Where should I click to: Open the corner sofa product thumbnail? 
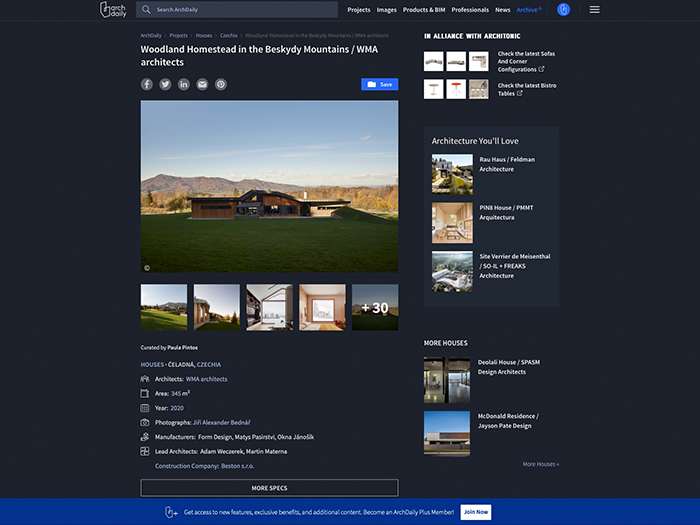tap(479, 61)
